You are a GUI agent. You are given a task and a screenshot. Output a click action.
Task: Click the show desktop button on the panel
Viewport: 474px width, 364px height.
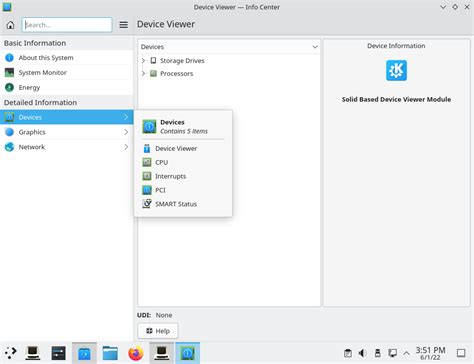(461, 353)
